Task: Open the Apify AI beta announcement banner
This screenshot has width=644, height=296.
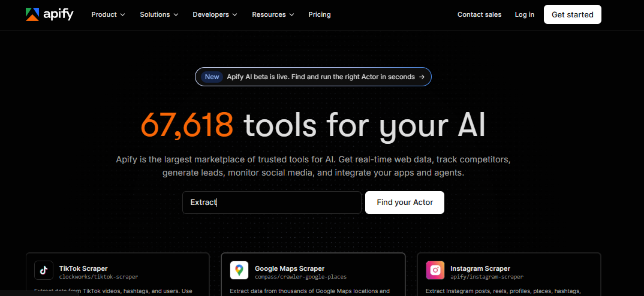Action: click(x=313, y=77)
